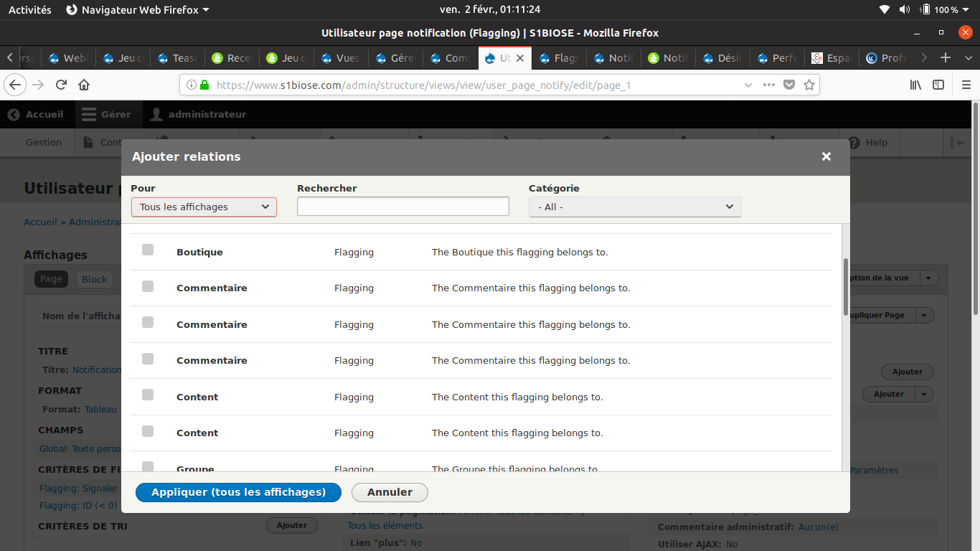The width and height of the screenshot is (980, 551).
Task: Click 'Appliquer (tous les affichages)' button
Action: [x=238, y=492]
